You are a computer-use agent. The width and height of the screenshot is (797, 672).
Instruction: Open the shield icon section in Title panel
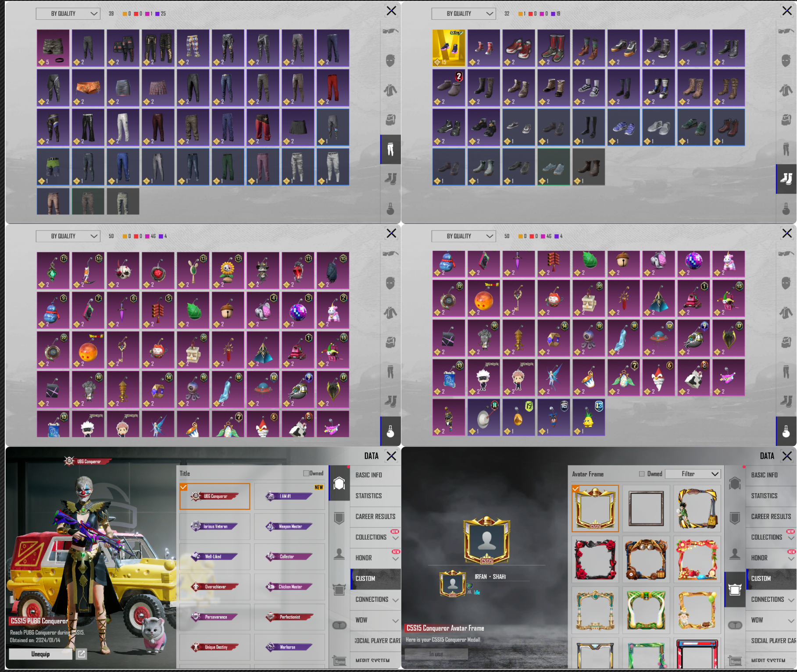coord(340,518)
